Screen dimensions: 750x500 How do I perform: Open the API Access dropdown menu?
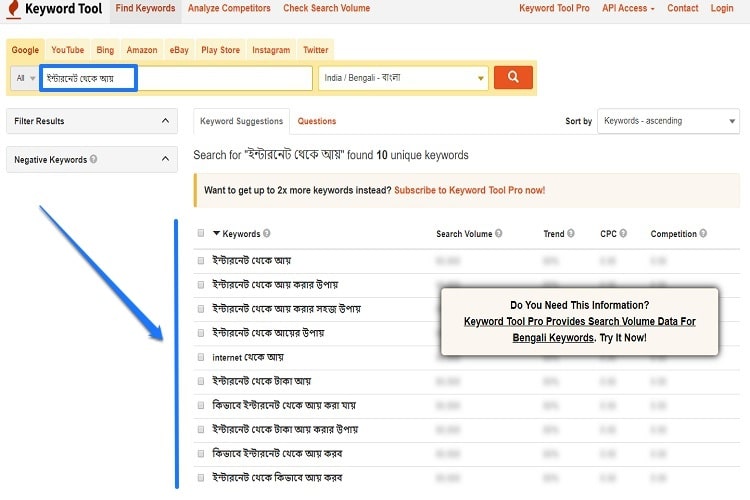[628, 8]
